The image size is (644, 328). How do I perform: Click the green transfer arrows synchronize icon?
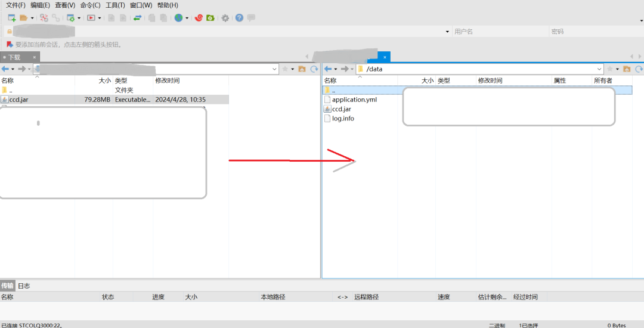coord(137,18)
